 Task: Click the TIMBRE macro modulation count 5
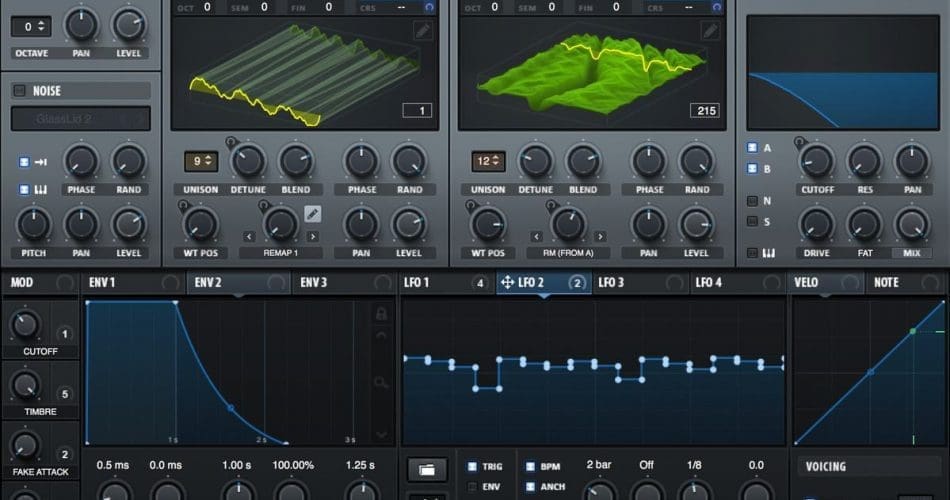coord(65,394)
